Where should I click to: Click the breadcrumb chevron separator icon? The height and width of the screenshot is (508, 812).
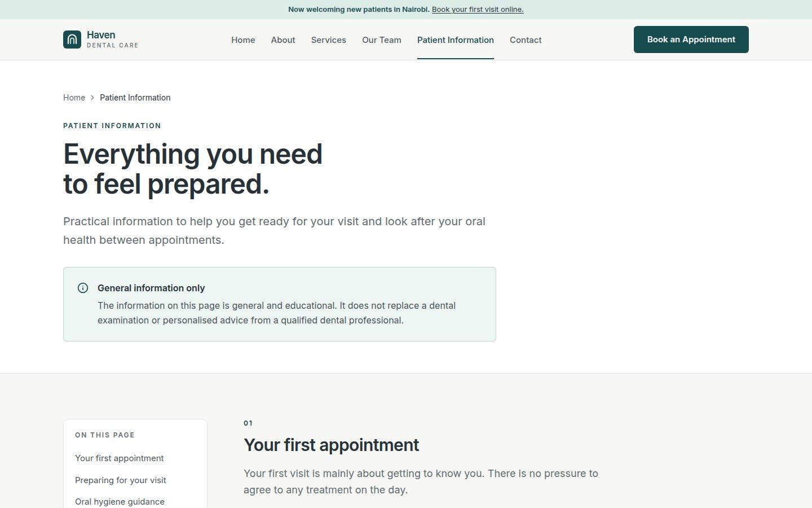point(92,98)
